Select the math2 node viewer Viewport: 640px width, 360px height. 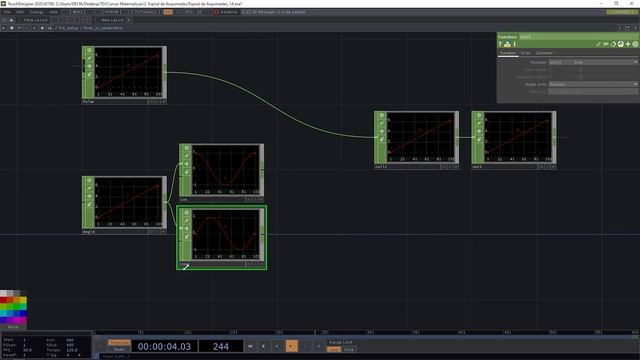421,137
